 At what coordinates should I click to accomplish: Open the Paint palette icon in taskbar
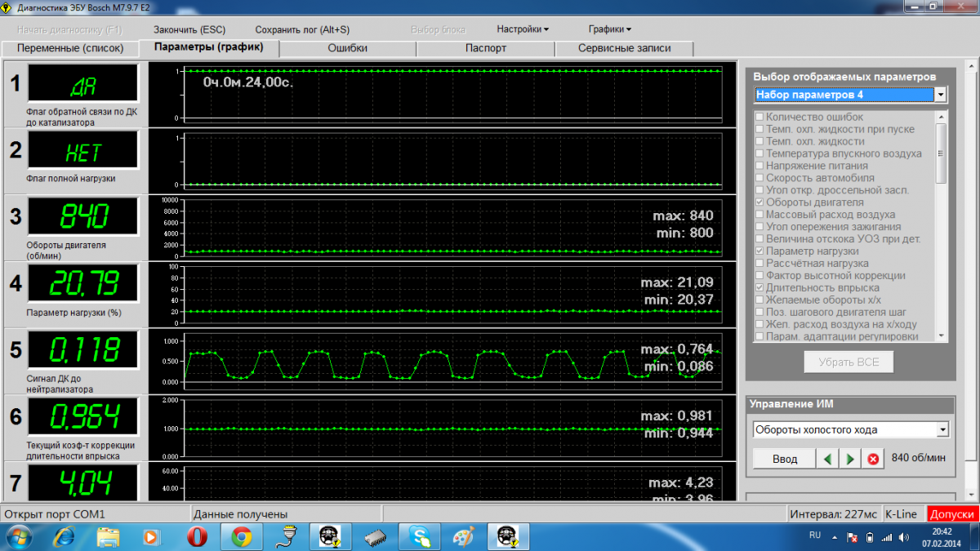tap(462, 536)
